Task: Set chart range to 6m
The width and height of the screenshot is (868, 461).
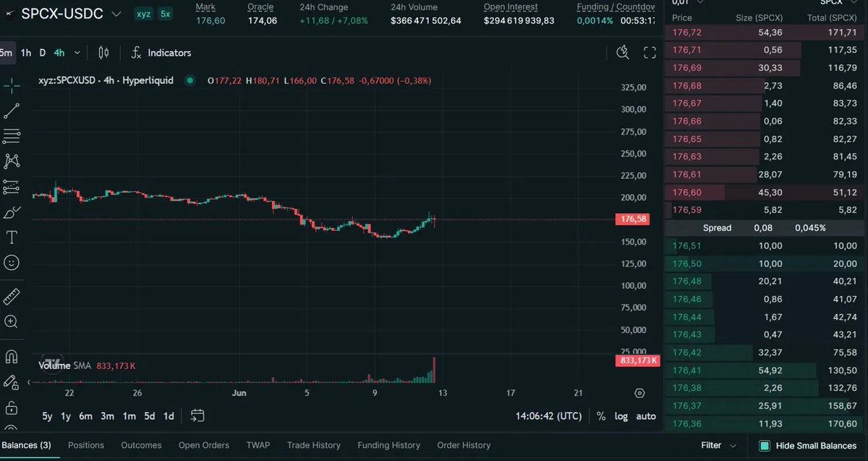Action: 85,416
